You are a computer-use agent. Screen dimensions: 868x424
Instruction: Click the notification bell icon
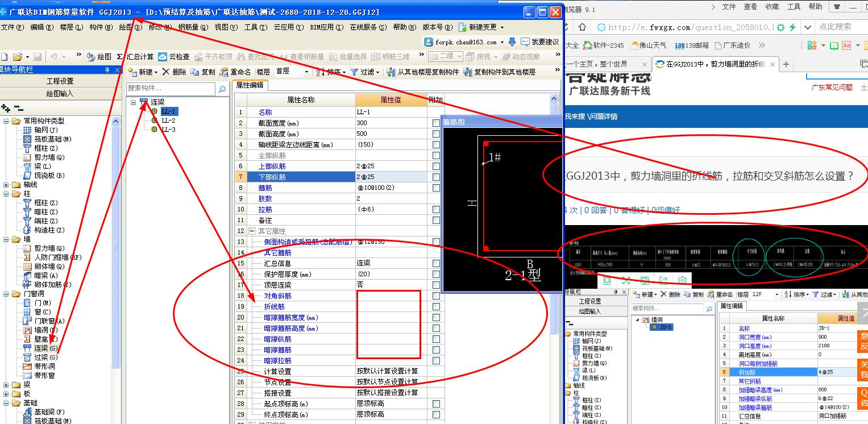(512, 42)
